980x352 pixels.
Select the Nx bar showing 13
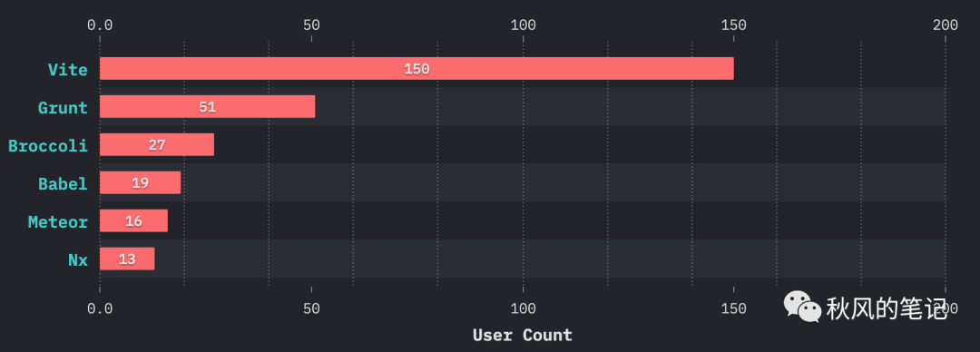pos(128,259)
